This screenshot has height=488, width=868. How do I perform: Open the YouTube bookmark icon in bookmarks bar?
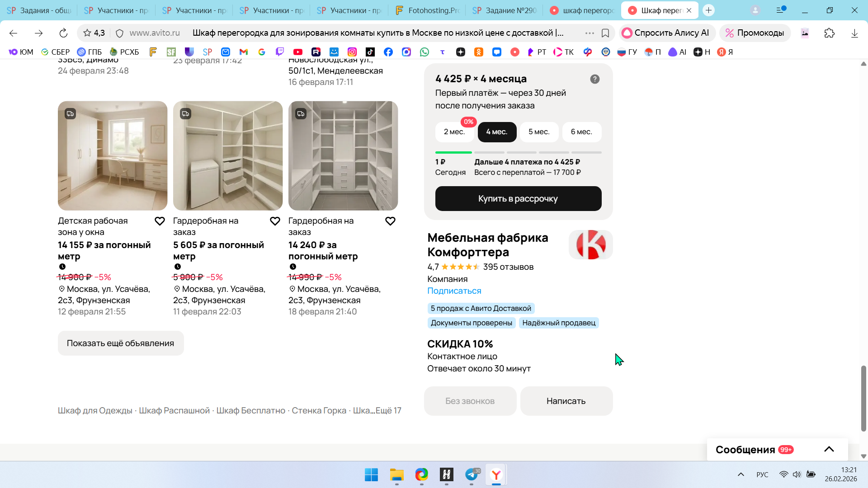tap(297, 52)
